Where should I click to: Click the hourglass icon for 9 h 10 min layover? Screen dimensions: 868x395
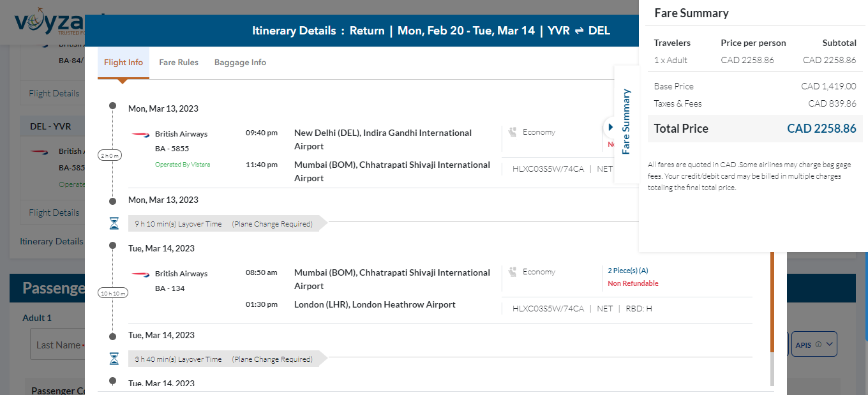[114, 223]
